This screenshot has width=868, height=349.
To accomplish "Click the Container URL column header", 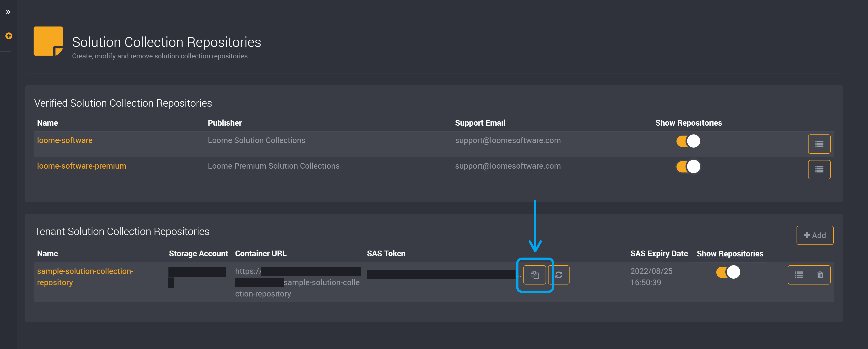I will [261, 253].
